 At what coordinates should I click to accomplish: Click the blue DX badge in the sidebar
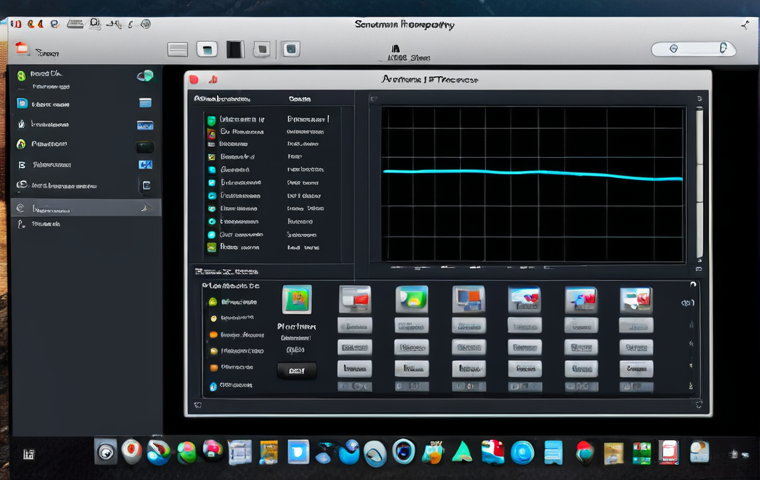tap(145, 165)
